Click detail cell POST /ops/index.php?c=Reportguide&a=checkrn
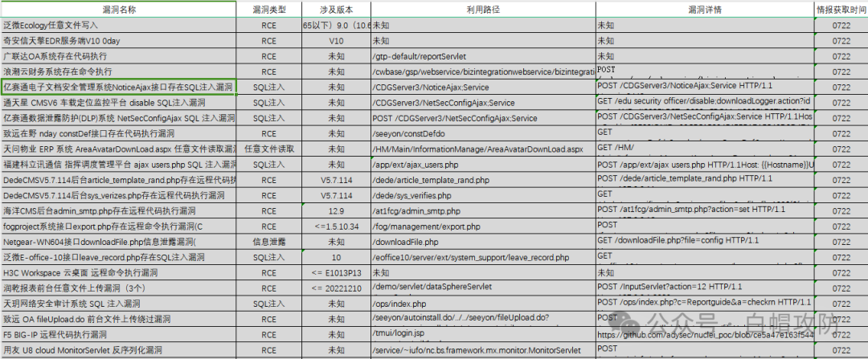Image resolution: width=868 pixels, height=359 pixels. (x=705, y=304)
